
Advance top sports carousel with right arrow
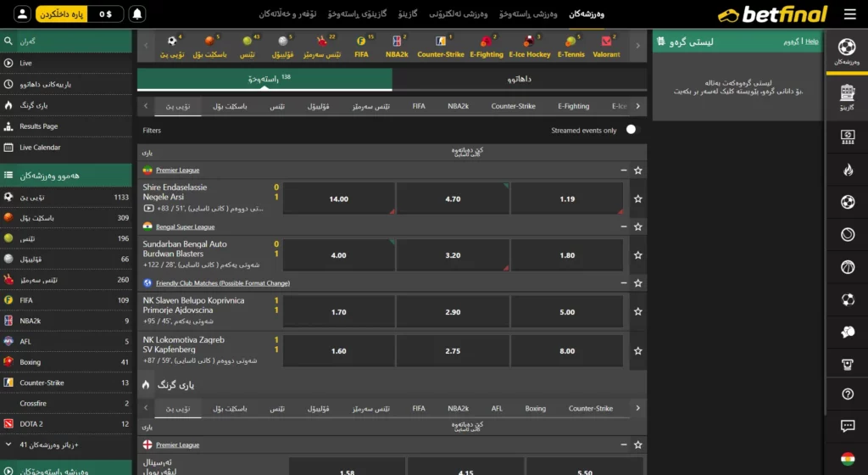pyautogui.click(x=637, y=46)
